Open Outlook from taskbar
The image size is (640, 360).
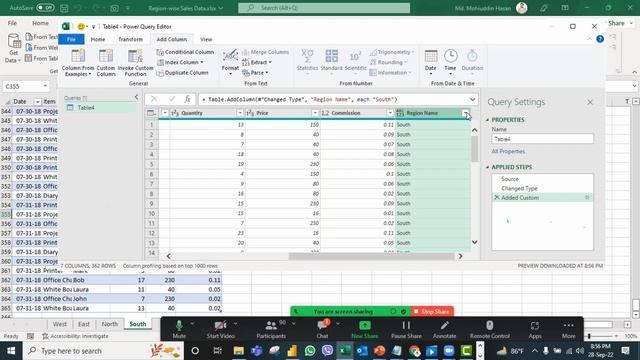click(x=362, y=351)
